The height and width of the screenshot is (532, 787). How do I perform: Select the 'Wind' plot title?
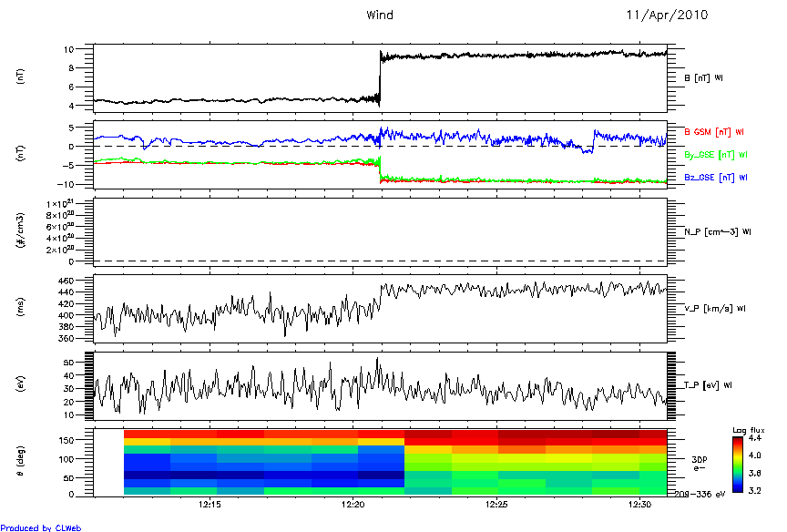pos(380,15)
